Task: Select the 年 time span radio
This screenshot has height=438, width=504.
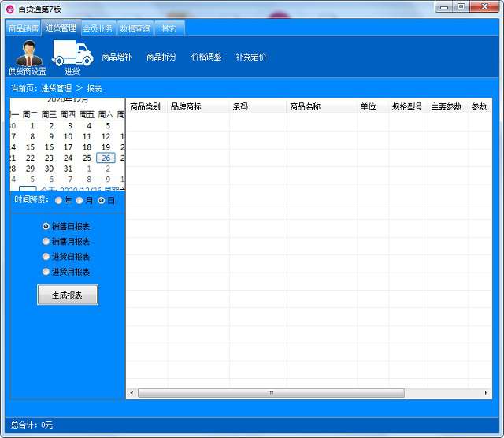Action: pyautogui.click(x=59, y=200)
